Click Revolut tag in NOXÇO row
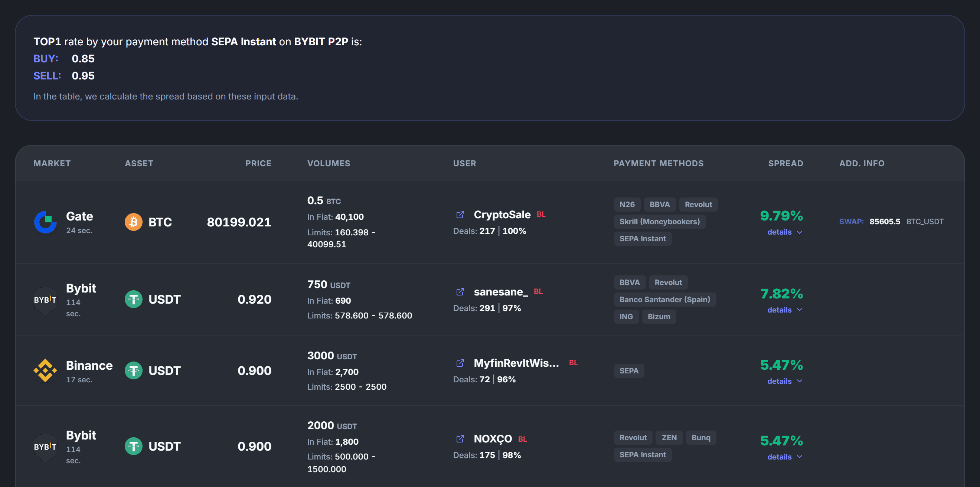Viewport: 980px width, 487px height. point(633,438)
